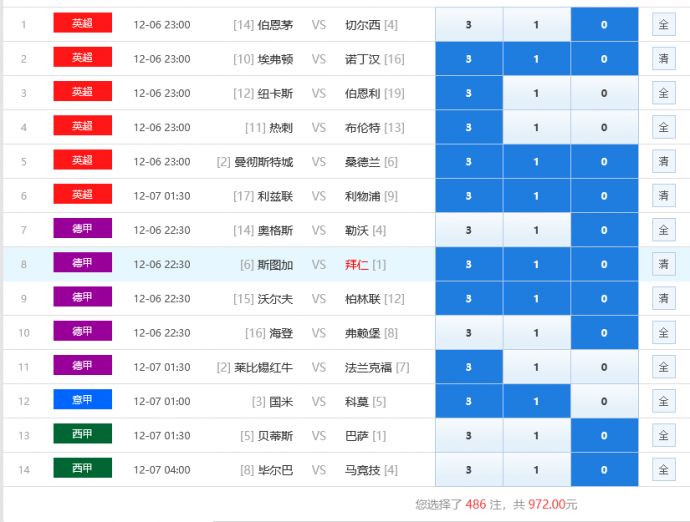Select the 1 (draw) cell for 奥格斯 vs 勒沃

tap(536, 230)
